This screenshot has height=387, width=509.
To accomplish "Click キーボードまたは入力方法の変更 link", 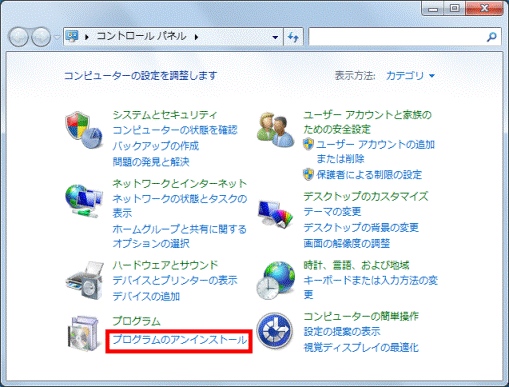I will point(370,287).
